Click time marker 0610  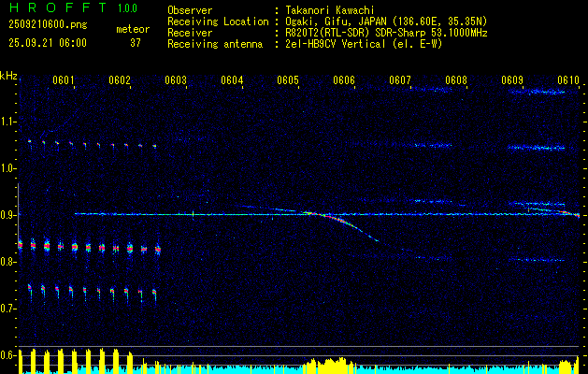pos(568,79)
